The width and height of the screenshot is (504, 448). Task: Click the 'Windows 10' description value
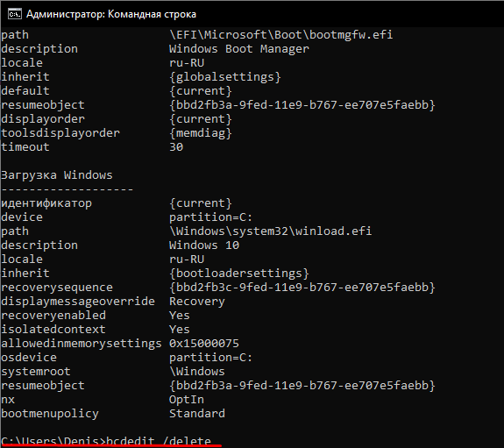204,245
